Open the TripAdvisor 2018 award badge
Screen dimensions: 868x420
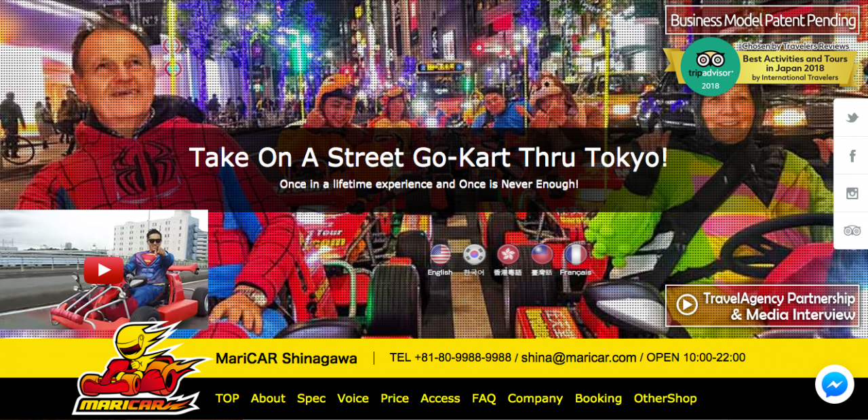pyautogui.click(x=759, y=66)
